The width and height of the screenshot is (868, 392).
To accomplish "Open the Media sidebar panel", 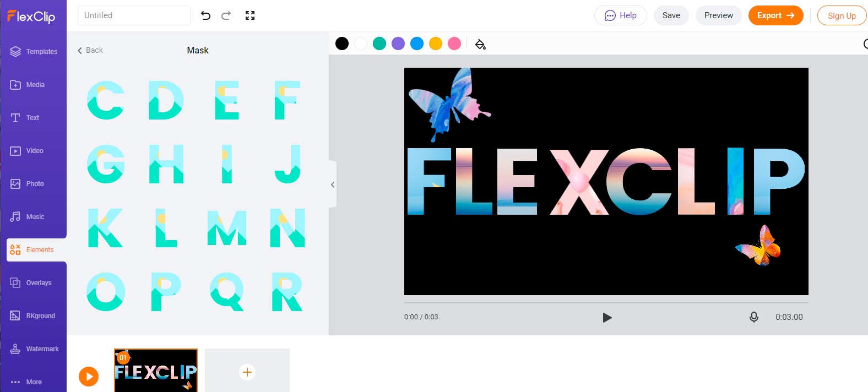I will tap(28, 84).
